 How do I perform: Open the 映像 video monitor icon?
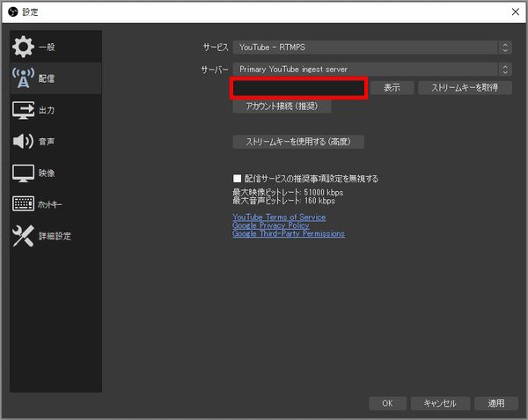tap(23, 173)
